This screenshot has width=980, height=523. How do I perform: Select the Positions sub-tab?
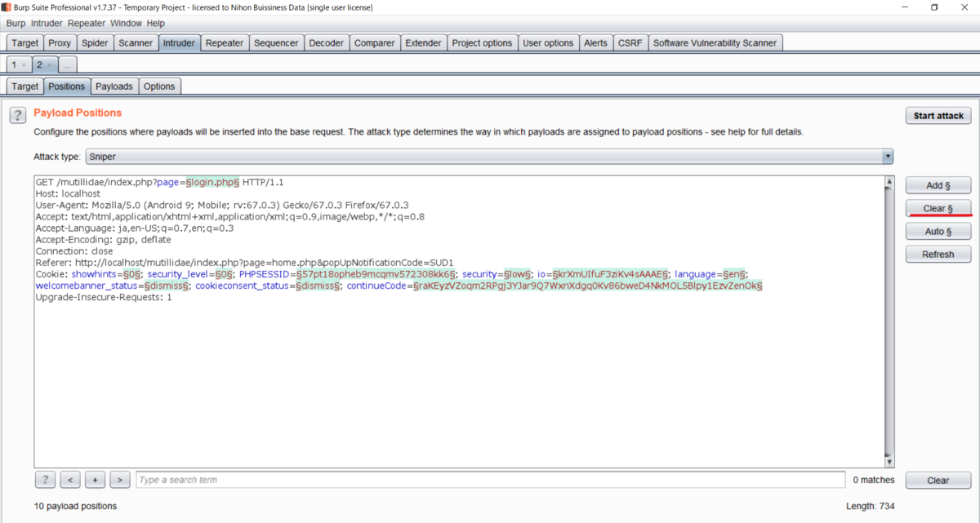pyautogui.click(x=66, y=86)
